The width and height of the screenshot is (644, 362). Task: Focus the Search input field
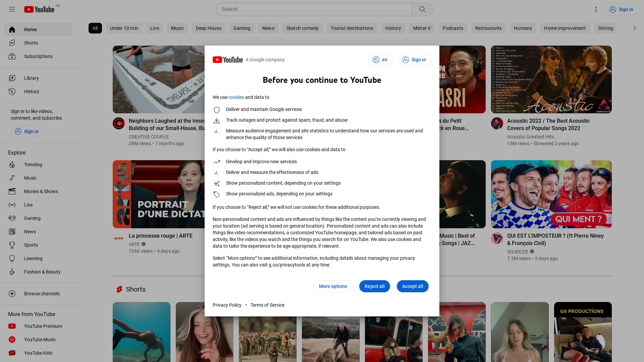coord(314,9)
